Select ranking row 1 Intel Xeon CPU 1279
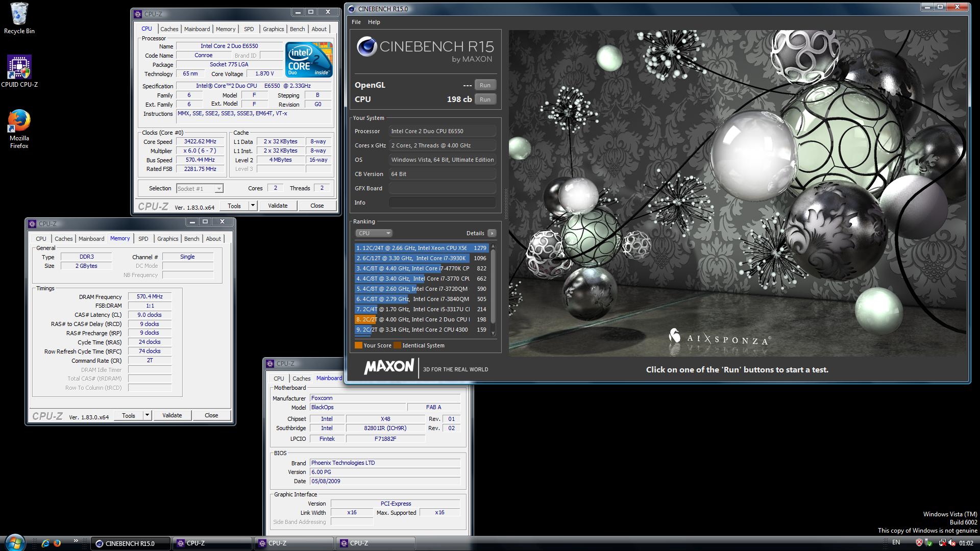 422,248
